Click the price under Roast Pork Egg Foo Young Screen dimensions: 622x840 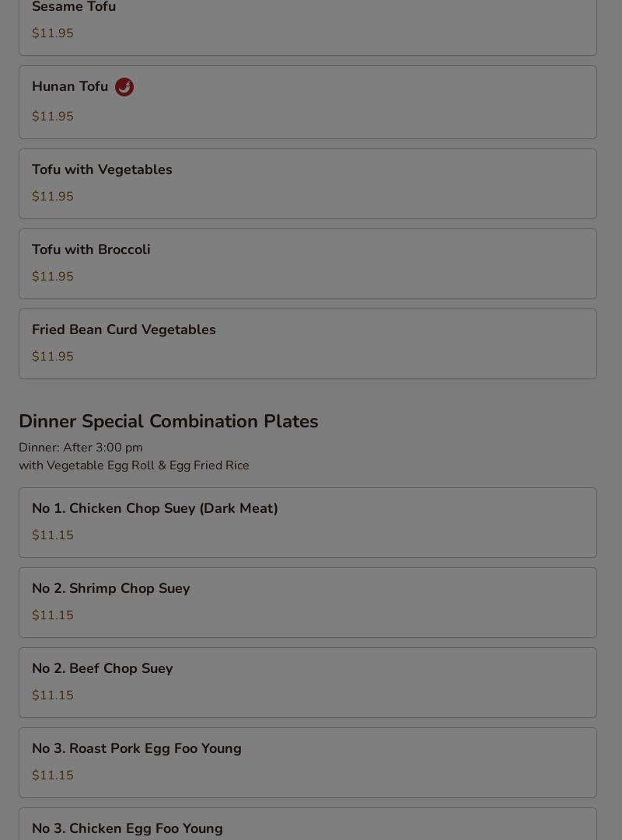53,776
